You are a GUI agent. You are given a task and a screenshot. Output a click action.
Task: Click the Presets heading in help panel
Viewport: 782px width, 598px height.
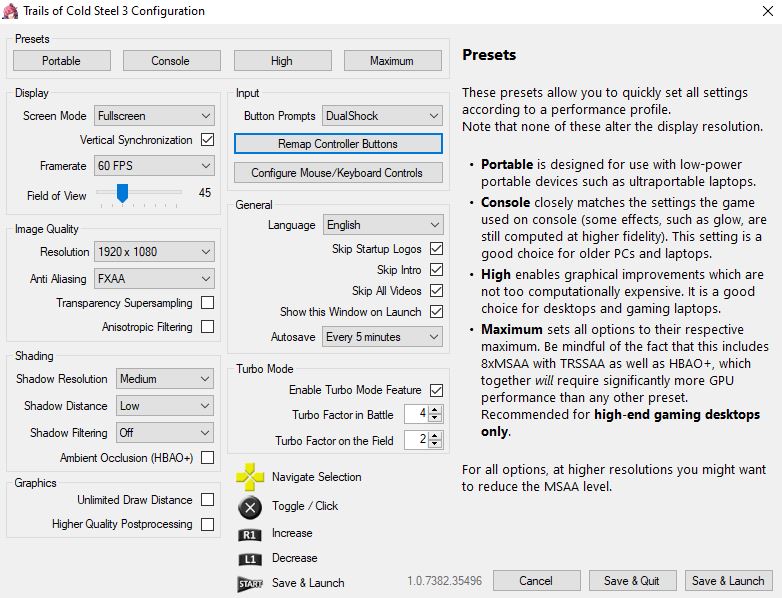click(489, 55)
